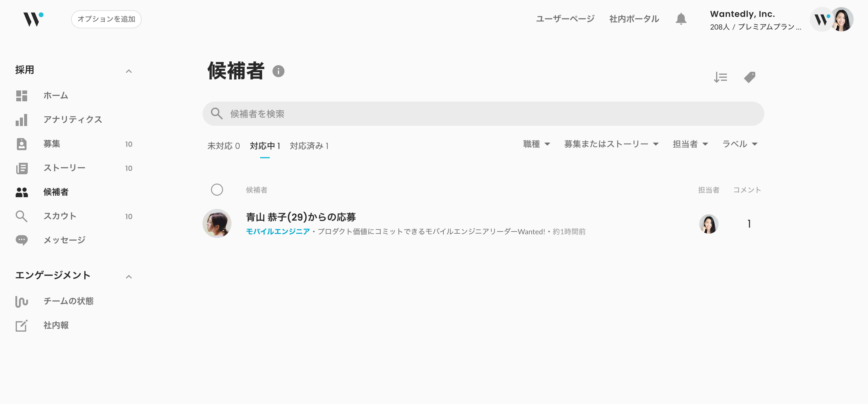The width and height of the screenshot is (868, 404).
Task: Focus the 候補者を検索 search field
Action: coord(483,114)
